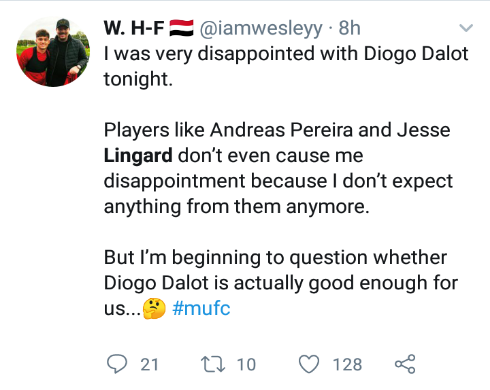This screenshot has height=390, width=490.
Task: Expand the tweet options chevron menu
Action: pyautogui.click(x=466, y=28)
